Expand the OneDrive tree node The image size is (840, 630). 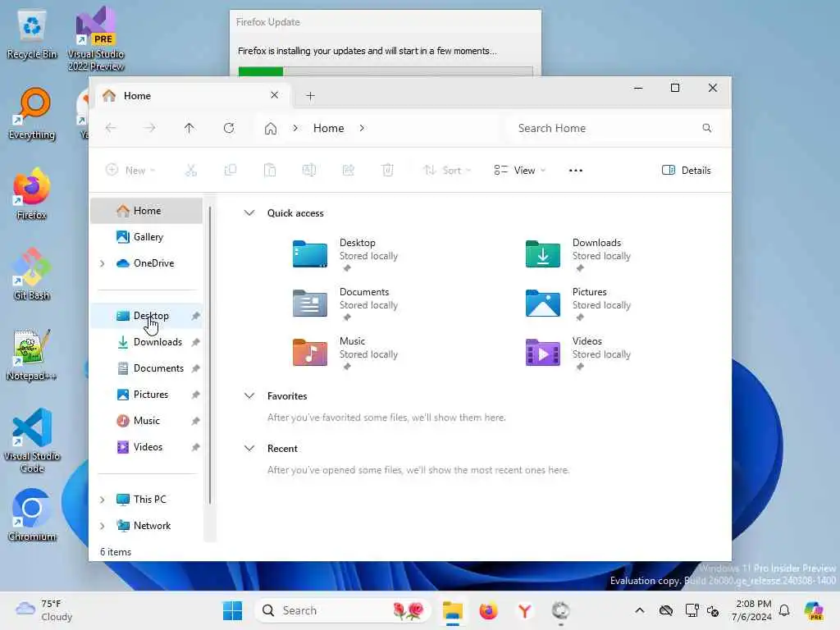[x=103, y=263]
